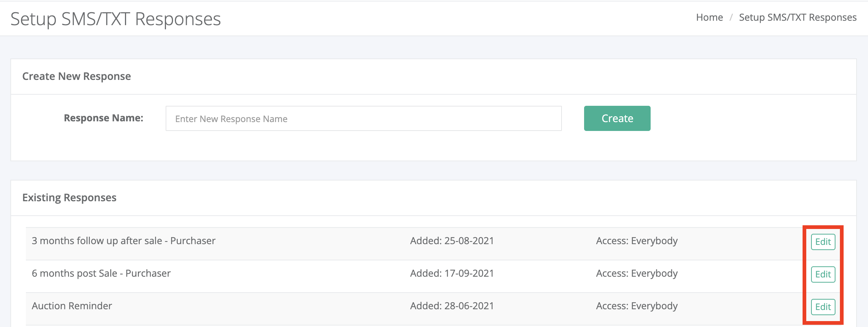Go to the Home breadcrumb link
The height and width of the screenshot is (327, 868).
point(709,17)
